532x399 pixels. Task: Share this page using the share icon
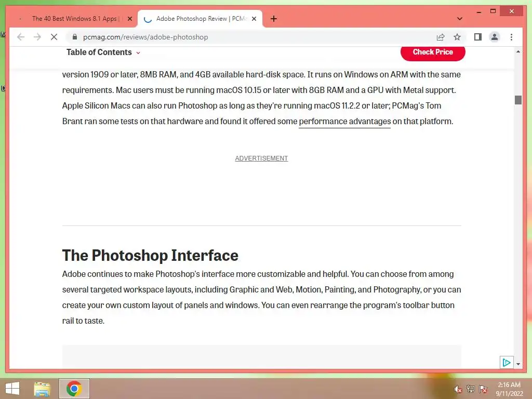coord(441,37)
